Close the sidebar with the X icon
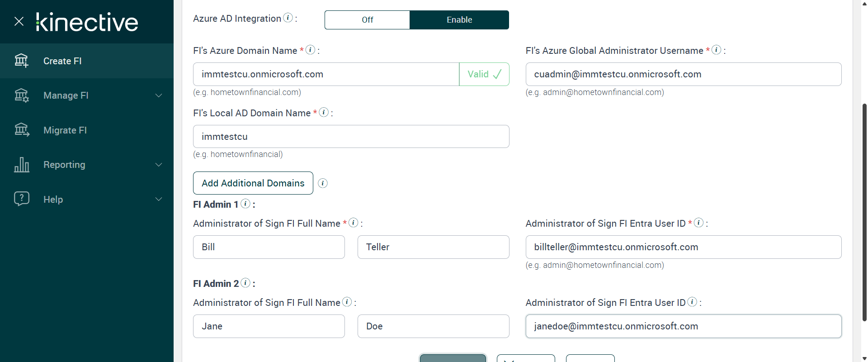This screenshot has width=868, height=362. (19, 21)
